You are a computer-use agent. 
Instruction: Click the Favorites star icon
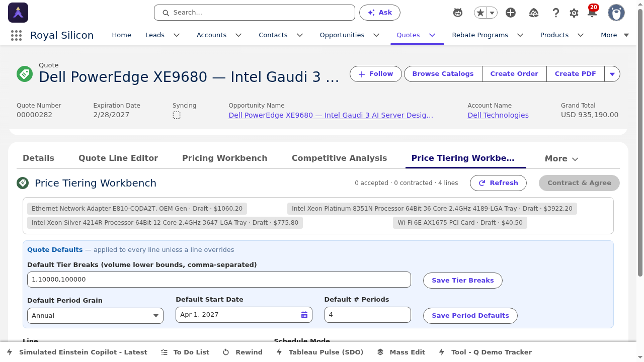click(x=480, y=13)
